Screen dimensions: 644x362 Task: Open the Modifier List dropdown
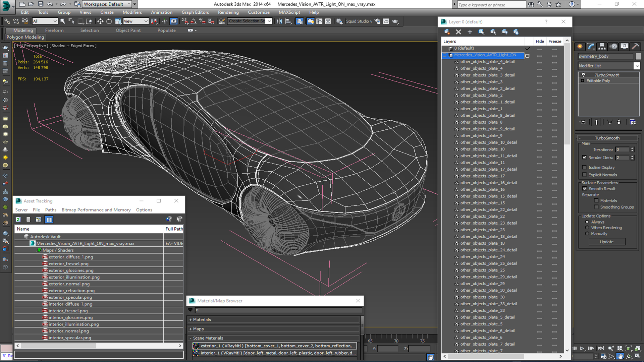tap(637, 66)
